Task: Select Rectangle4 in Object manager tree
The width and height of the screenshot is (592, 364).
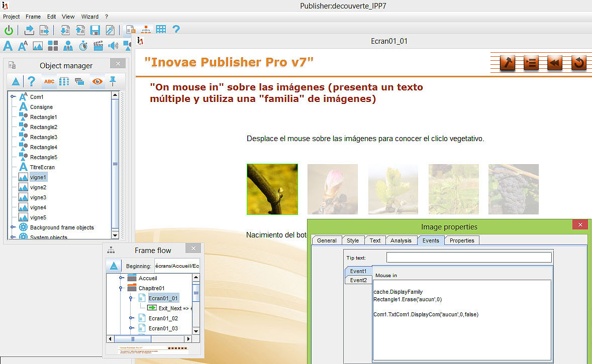Action: 43,147
